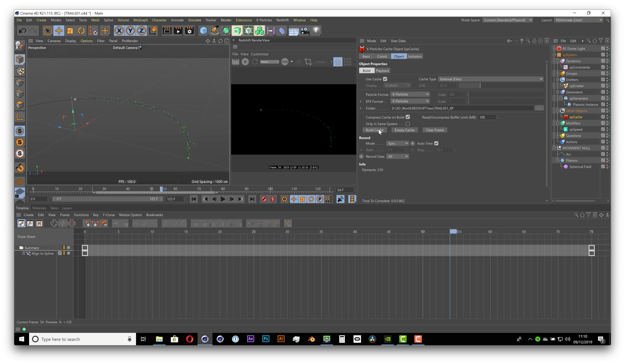Open Photoshop from the taskbar
The height and width of the screenshot is (364, 625).
click(266, 339)
